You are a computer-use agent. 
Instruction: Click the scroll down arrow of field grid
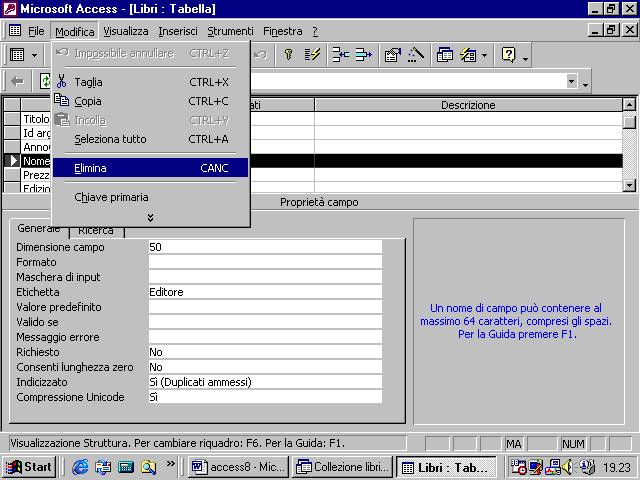(629, 185)
